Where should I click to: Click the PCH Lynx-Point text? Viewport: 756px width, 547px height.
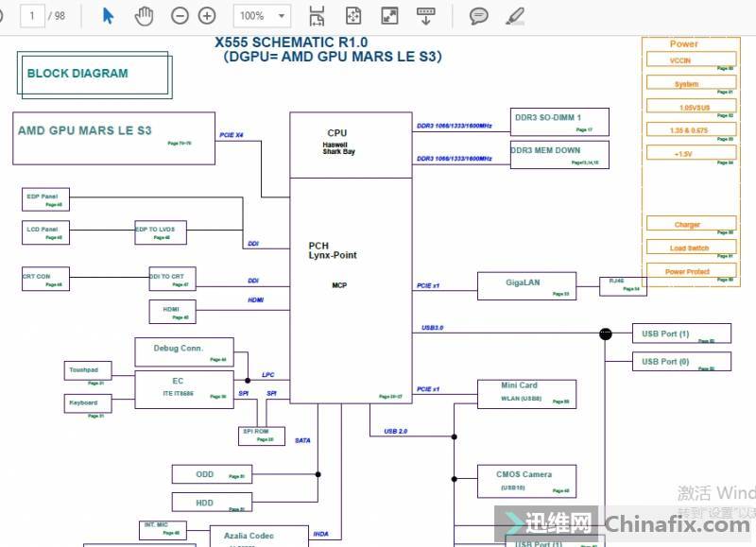click(x=333, y=250)
